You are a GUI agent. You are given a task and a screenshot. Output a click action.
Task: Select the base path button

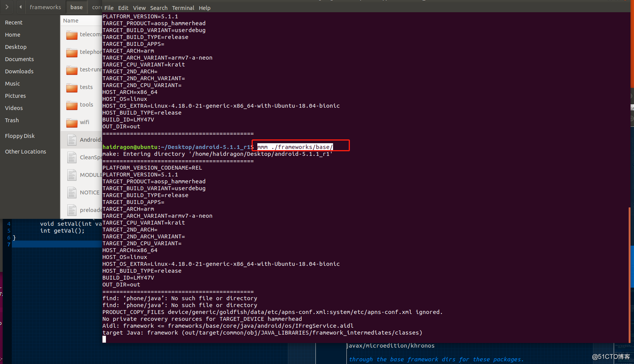coord(76,7)
